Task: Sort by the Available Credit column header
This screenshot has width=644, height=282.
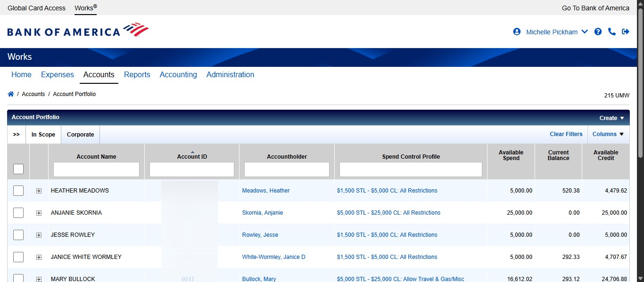Action: pyautogui.click(x=606, y=155)
